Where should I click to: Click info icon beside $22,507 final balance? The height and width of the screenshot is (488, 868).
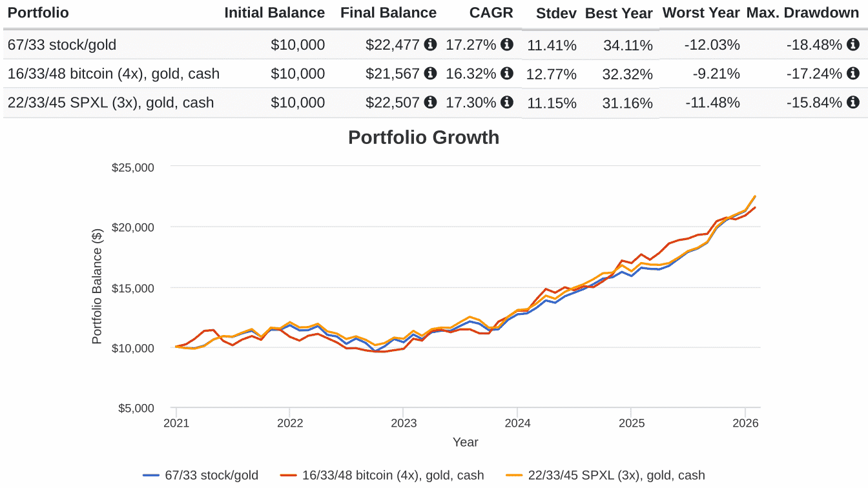click(430, 102)
